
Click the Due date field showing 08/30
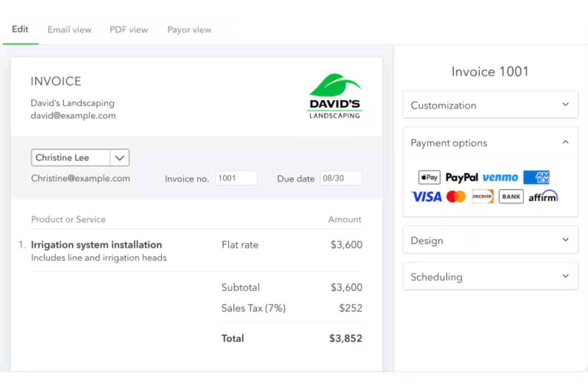tap(341, 178)
